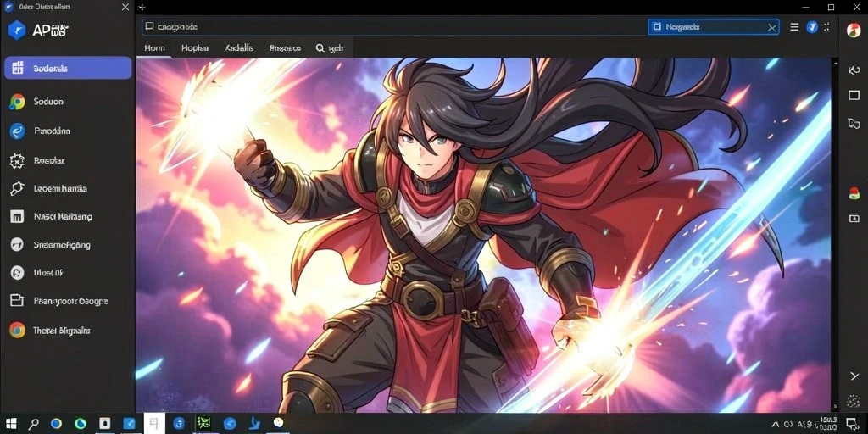Open the hamburger menu in the top toolbar
The image size is (868, 434).
pos(794,27)
